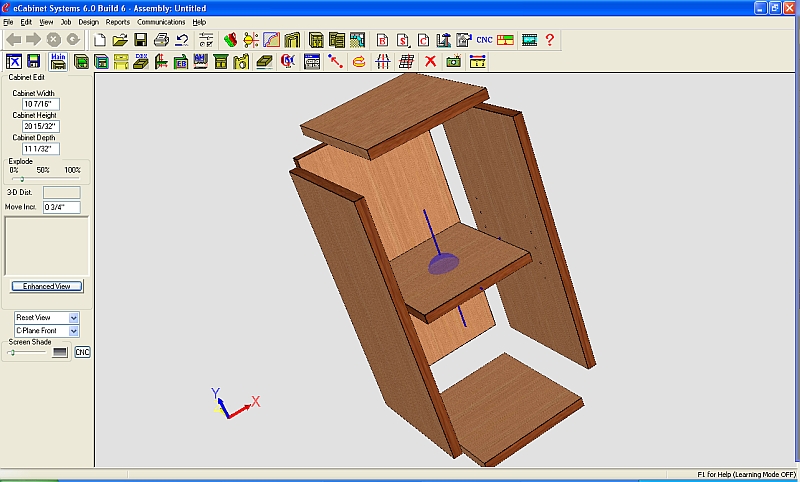Viewport: 800px width, 482px height.
Task: Click the CNC icon in the top toolbar
Action: (x=484, y=40)
